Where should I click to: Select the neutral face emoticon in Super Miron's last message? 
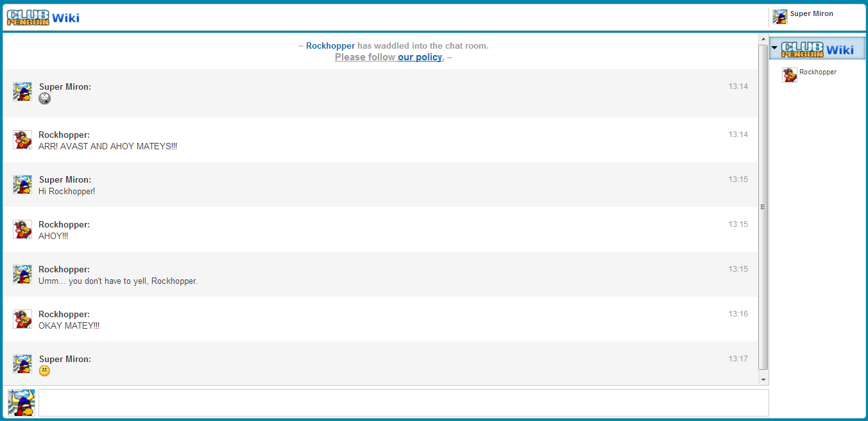(44, 371)
